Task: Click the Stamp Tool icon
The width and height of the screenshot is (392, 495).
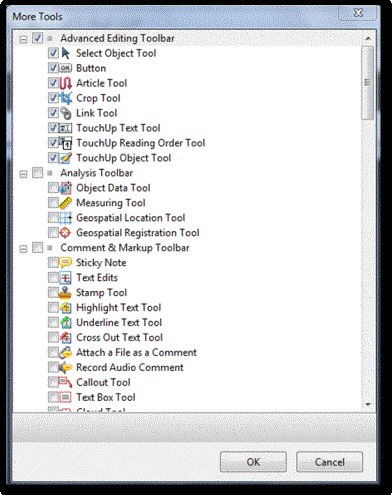Action: pos(65,293)
